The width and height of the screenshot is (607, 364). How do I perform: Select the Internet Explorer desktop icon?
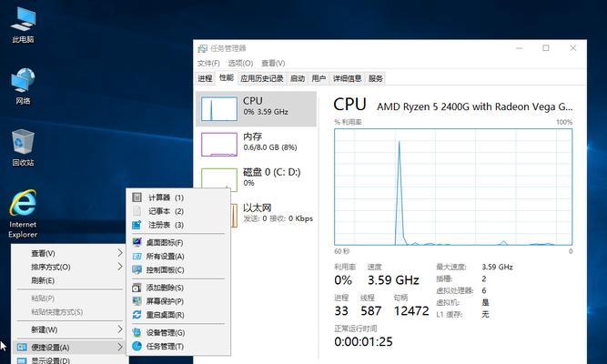[23, 214]
